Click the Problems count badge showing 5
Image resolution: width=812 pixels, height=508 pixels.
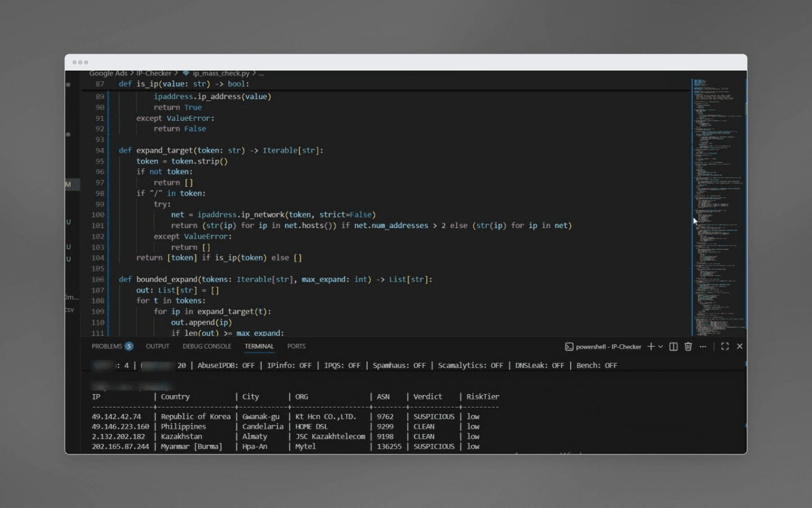coord(129,346)
